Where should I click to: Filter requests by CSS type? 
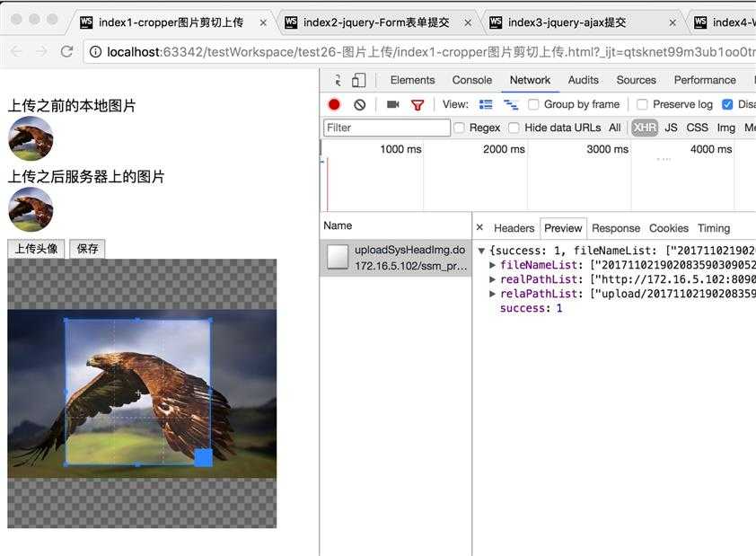[x=697, y=128]
